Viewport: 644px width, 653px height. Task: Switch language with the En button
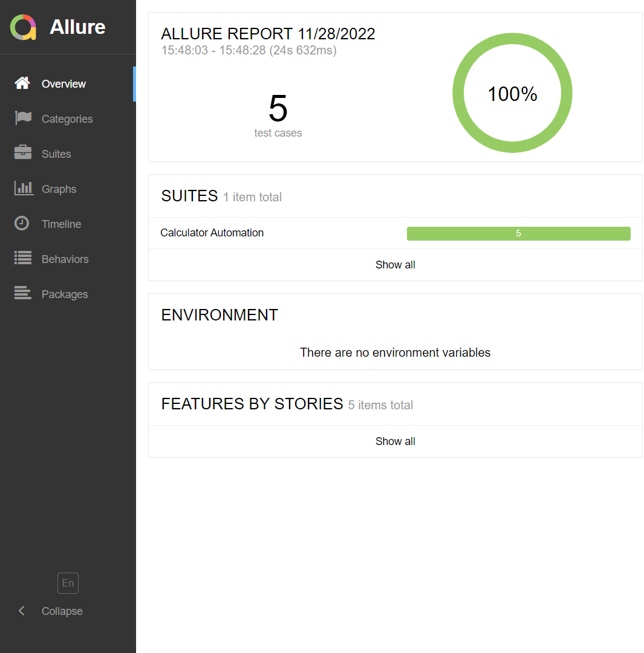[68, 583]
